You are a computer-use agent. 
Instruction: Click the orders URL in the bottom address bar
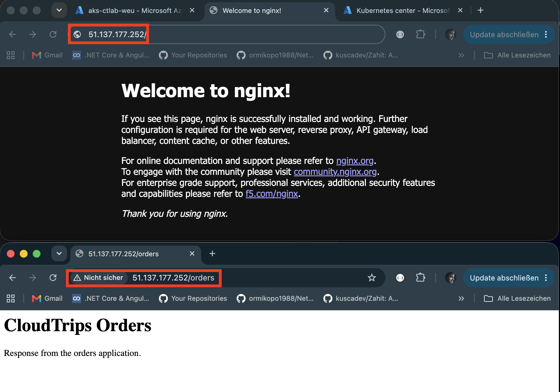(173, 278)
